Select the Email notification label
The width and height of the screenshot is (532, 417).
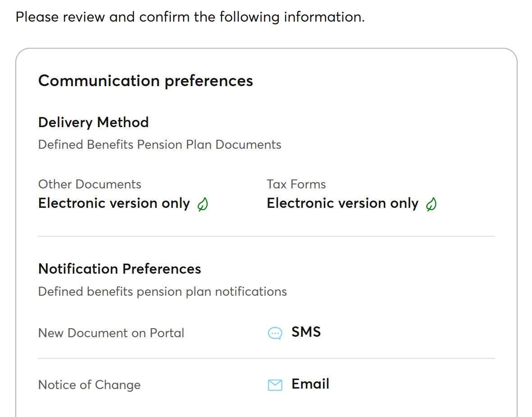pyautogui.click(x=310, y=384)
